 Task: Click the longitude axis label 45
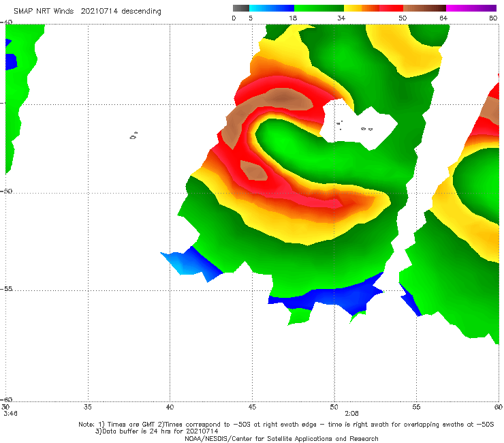252,407
